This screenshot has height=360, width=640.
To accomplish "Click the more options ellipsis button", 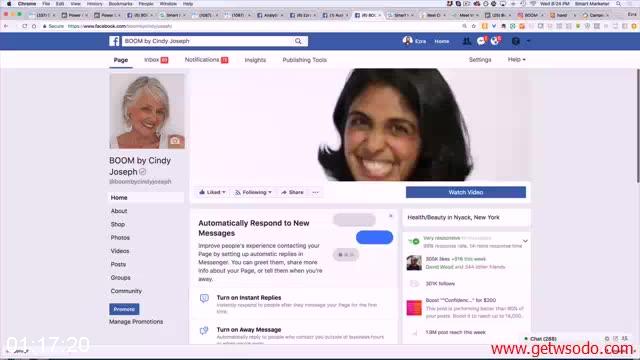I will (x=316, y=192).
